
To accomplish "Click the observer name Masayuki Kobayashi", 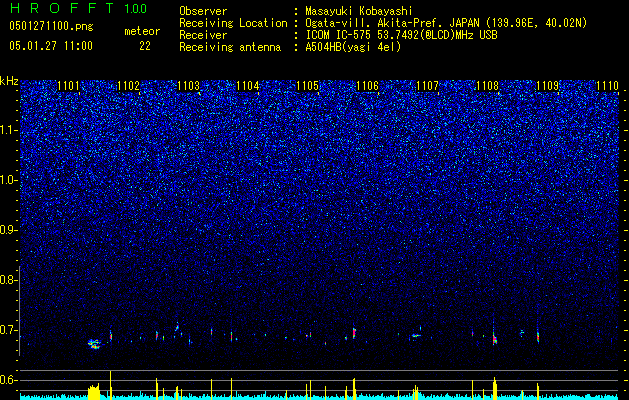I will click(x=359, y=11).
